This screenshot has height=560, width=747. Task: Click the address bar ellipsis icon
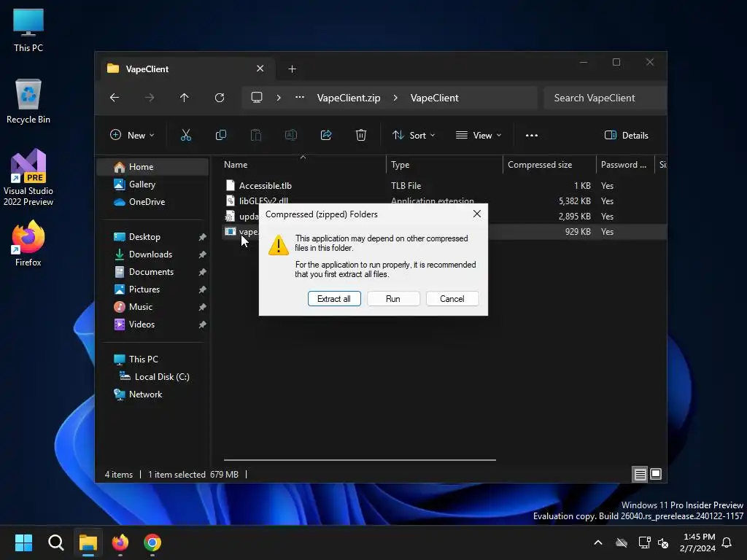click(300, 97)
